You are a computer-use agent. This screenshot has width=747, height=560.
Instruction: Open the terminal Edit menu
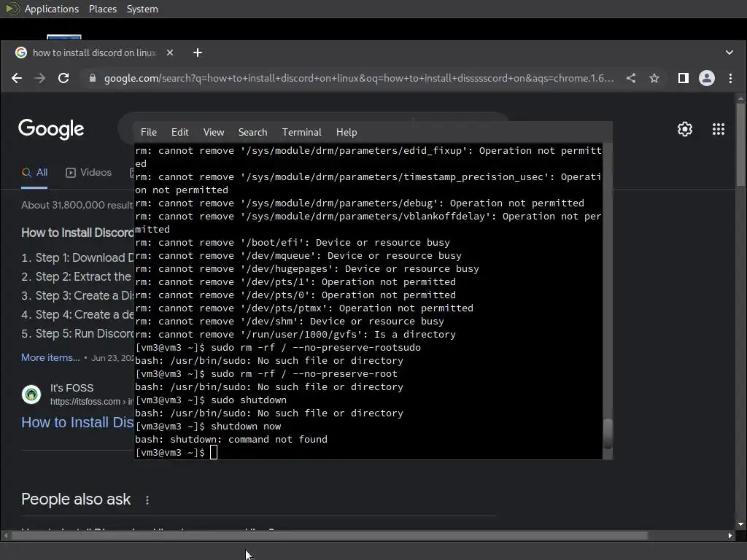(x=180, y=133)
